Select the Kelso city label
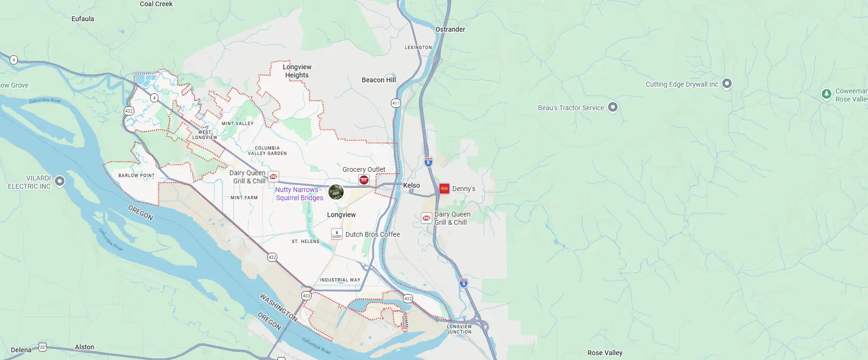Viewport: 868px width, 360px height. (x=412, y=185)
